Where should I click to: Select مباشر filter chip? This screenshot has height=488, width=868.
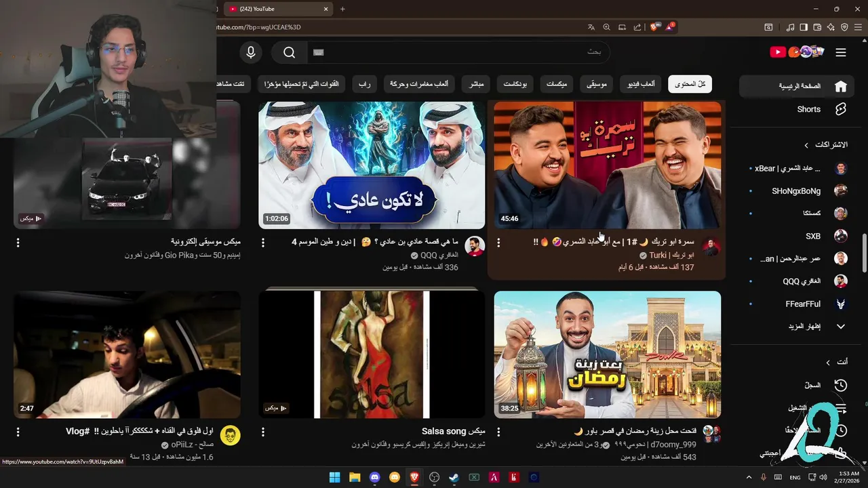coord(476,84)
